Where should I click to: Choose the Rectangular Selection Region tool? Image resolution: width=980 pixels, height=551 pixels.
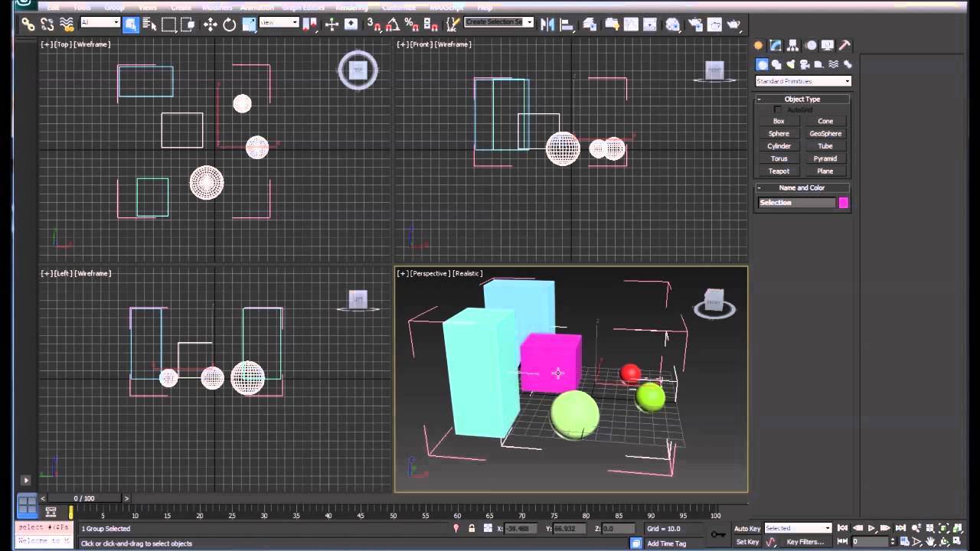tap(168, 24)
